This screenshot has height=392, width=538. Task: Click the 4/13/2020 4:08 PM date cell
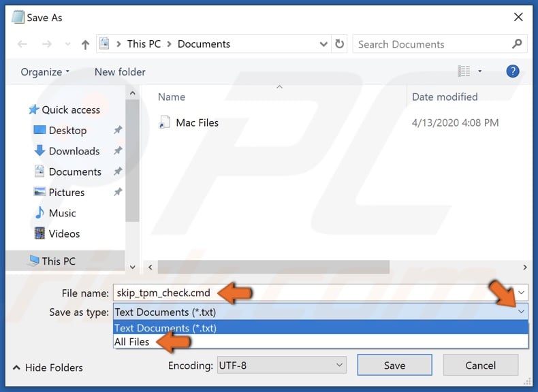[x=455, y=122]
